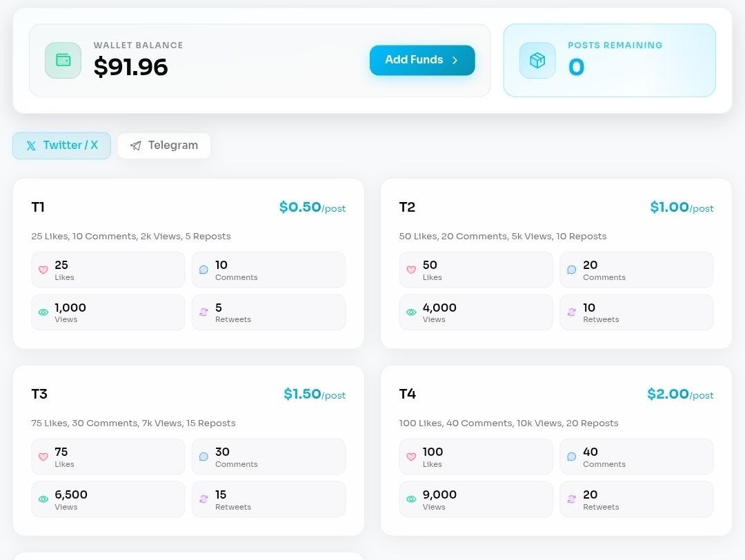Switch to the Twitter / X tab

[62, 146]
